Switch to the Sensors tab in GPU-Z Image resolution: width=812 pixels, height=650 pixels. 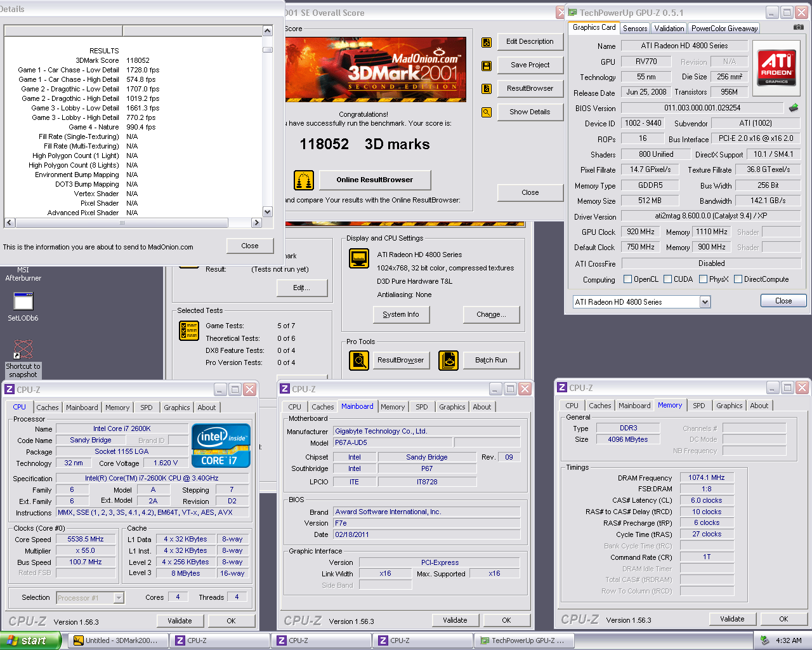635,29
